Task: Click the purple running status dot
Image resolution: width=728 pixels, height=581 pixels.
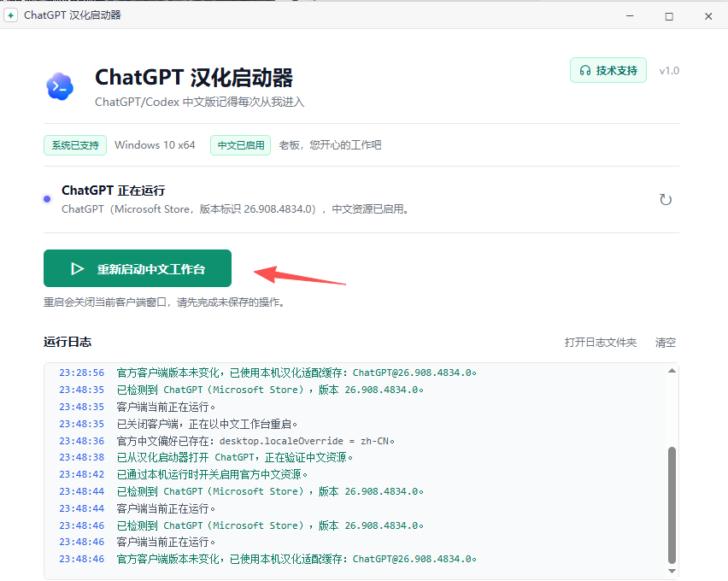Action: (47, 199)
